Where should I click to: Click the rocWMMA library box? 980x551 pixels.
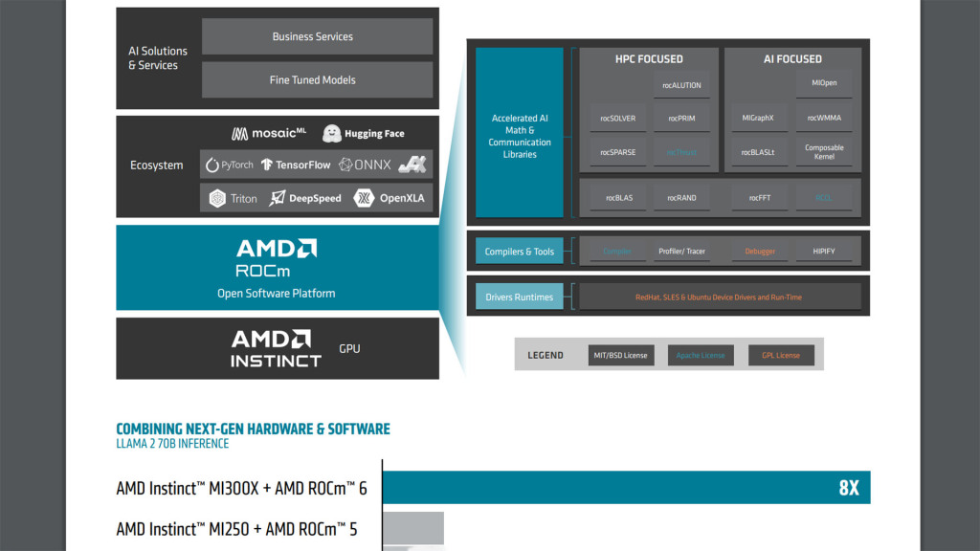pyautogui.click(x=824, y=118)
